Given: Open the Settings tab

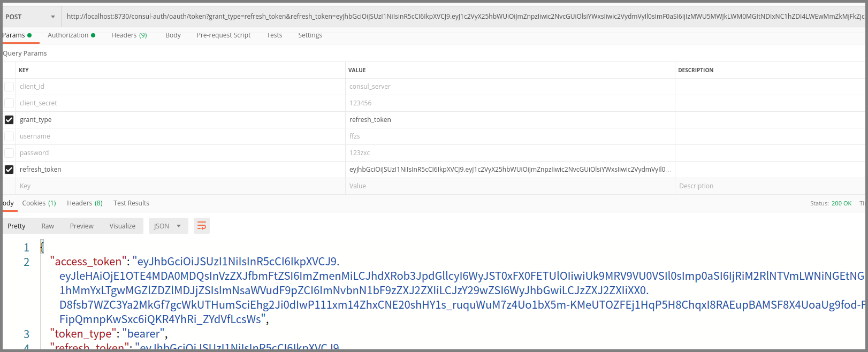Looking at the screenshot, I should [310, 35].
